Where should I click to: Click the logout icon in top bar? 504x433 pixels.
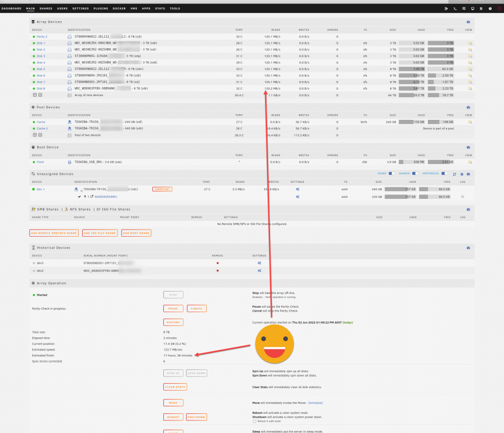[446, 9]
